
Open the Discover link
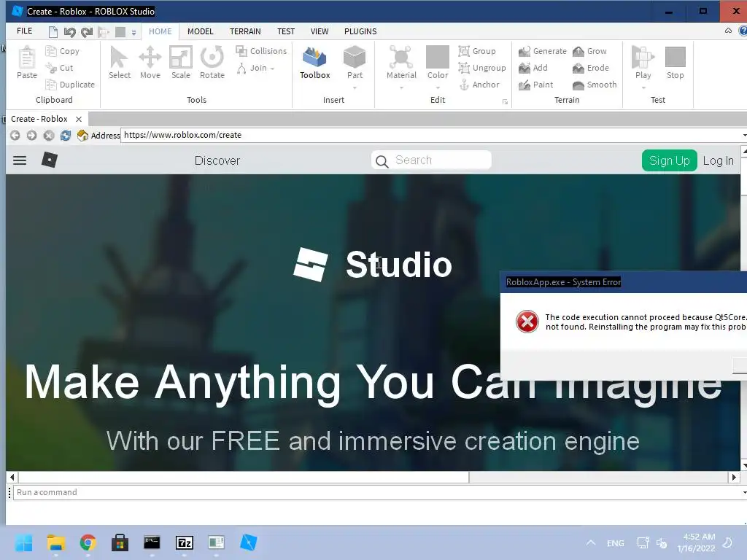tap(217, 160)
